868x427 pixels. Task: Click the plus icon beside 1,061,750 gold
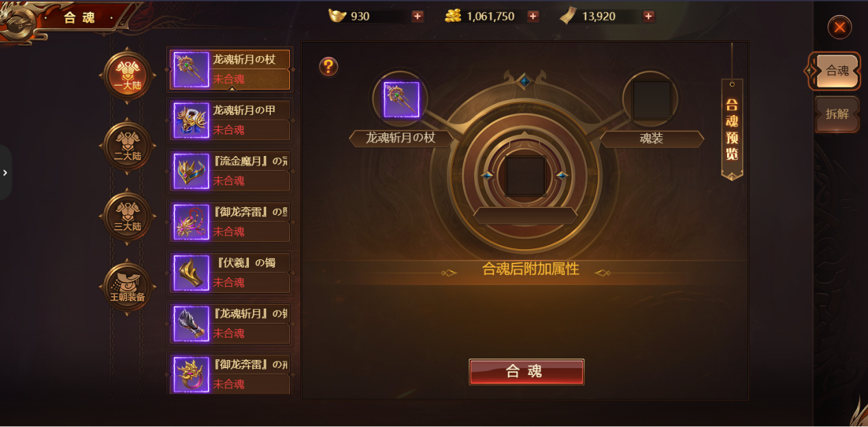click(533, 16)
